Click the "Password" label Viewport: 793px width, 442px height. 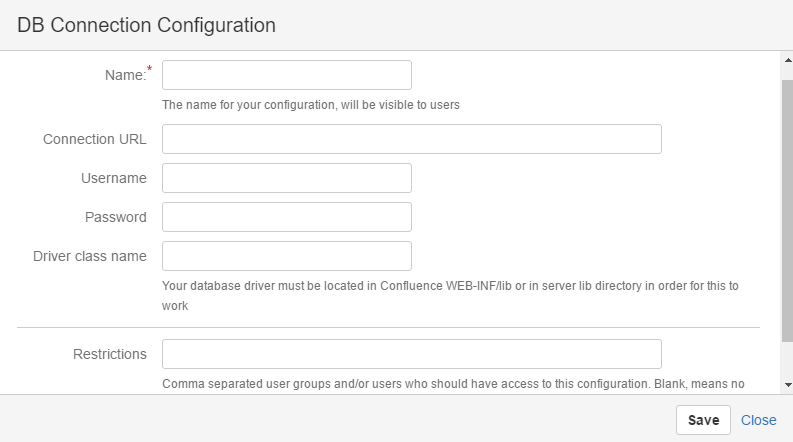tap(116, 217)
